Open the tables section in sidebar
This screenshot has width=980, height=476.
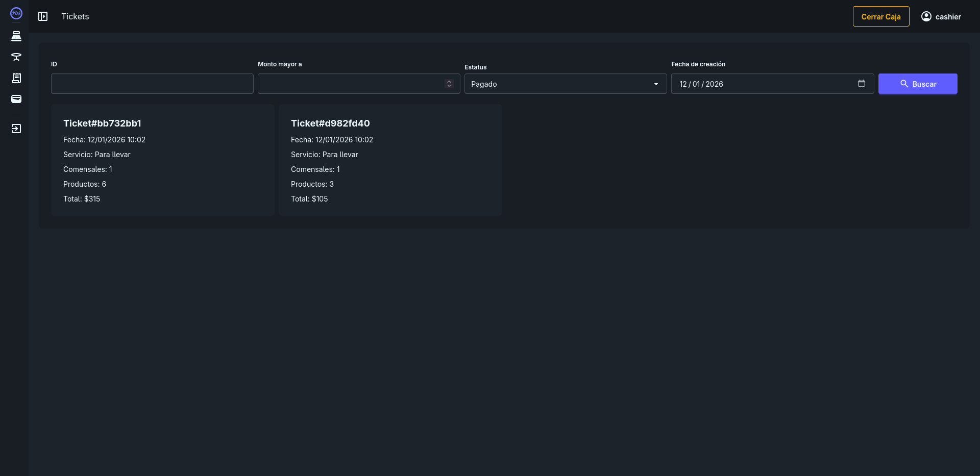coord(16,57)
